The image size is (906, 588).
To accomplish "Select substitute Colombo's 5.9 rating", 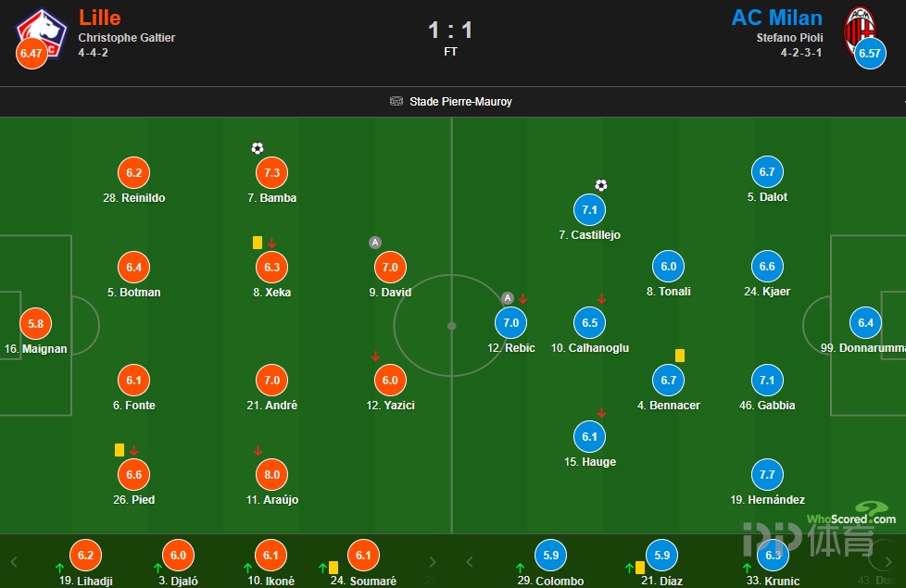I will coord(550,555).
